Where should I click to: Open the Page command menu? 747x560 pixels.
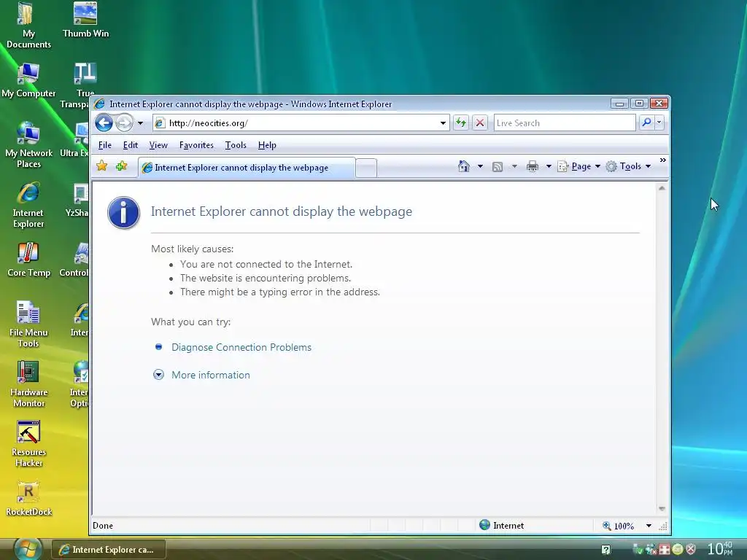578,166
